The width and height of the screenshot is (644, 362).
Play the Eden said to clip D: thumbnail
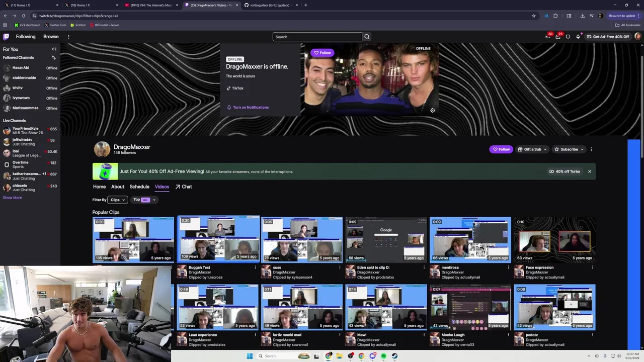[x=386, y=239]
